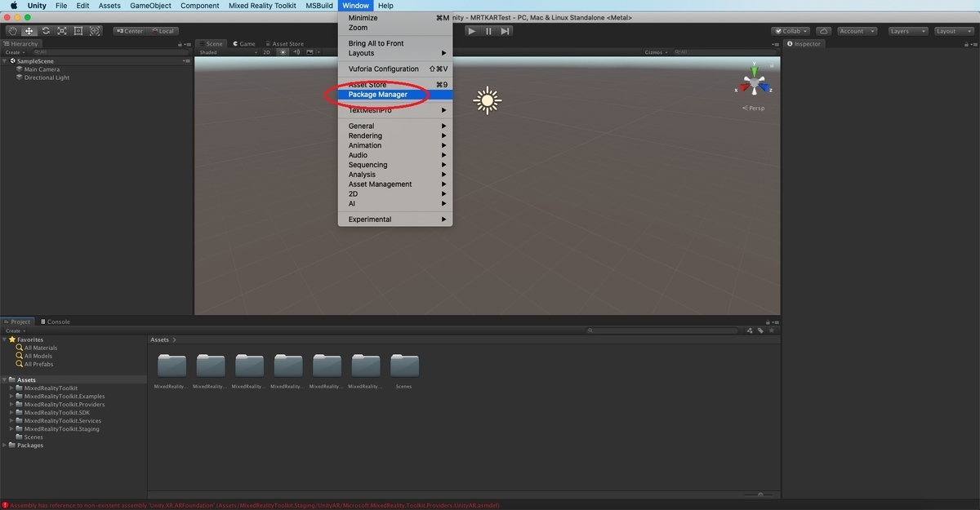Screen dimensions: 980x510
Task: Expand MixedRealityToolkit.SDK folder in tree
Action: (11, 413)
